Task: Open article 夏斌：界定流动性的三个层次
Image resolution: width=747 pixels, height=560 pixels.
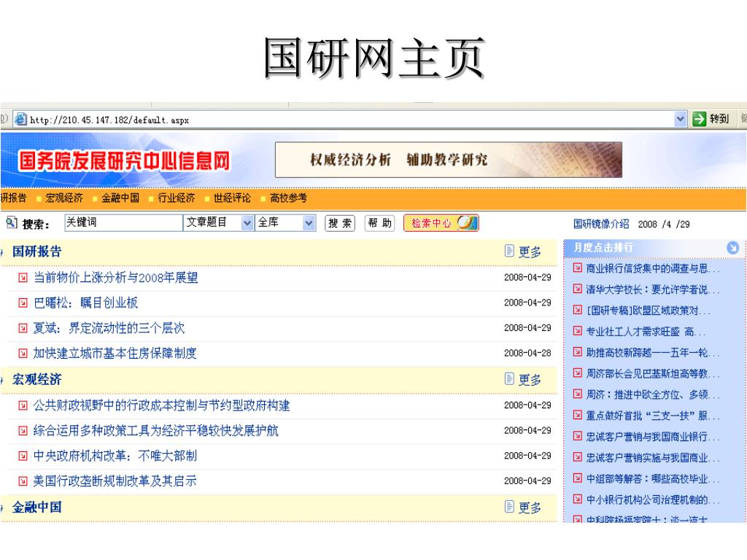Action: (109, 328)
